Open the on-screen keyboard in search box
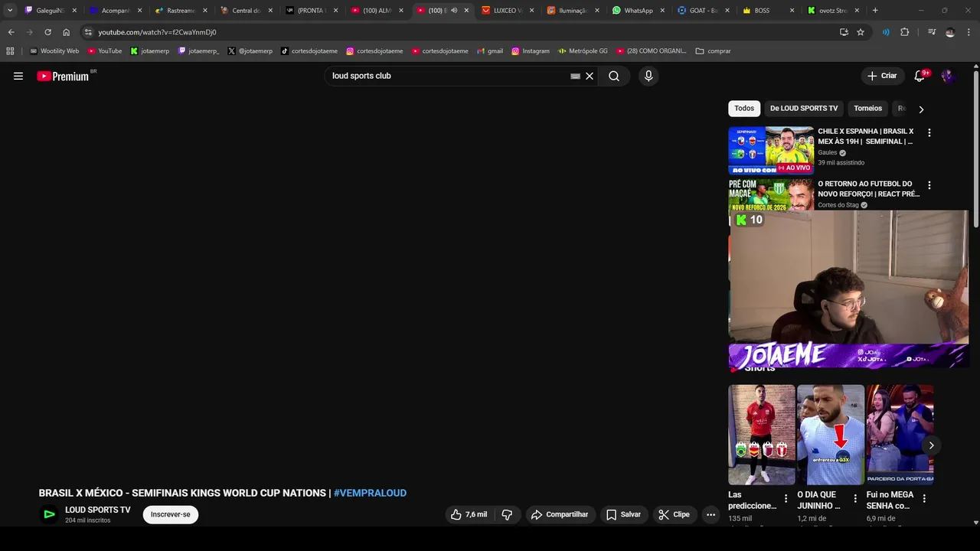The image size is (980, 551). pyautogui.click(x=575, y=76)
